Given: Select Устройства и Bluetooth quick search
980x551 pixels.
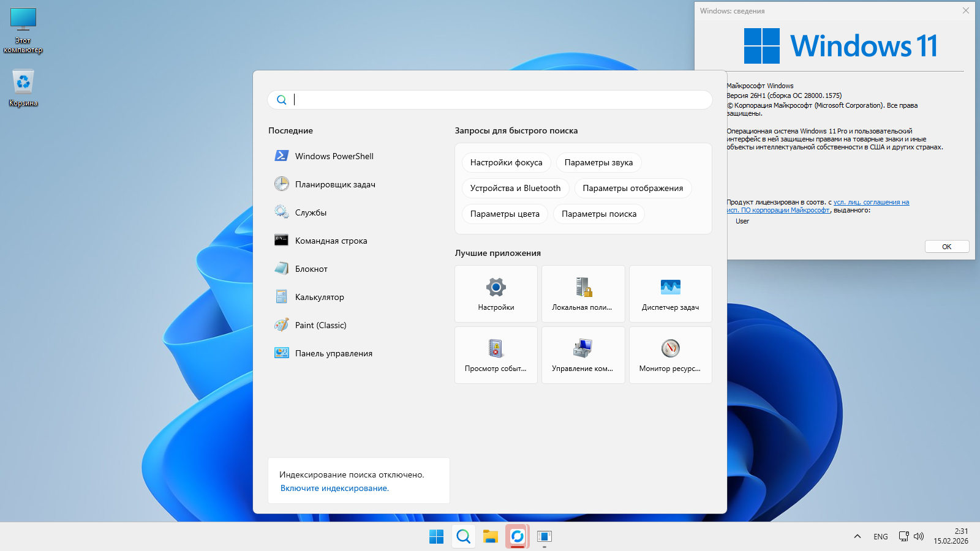Looking at the screenshot, I should (515, 188).
